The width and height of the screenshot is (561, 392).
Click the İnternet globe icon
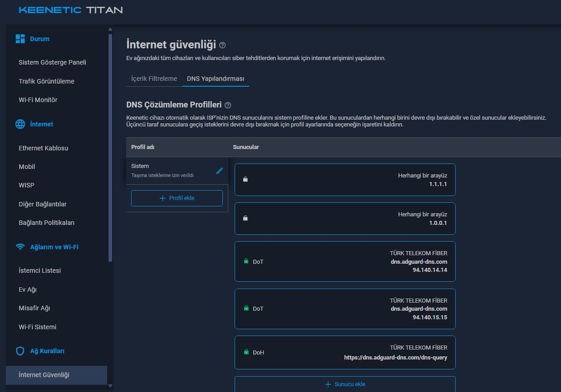point(20,124)
